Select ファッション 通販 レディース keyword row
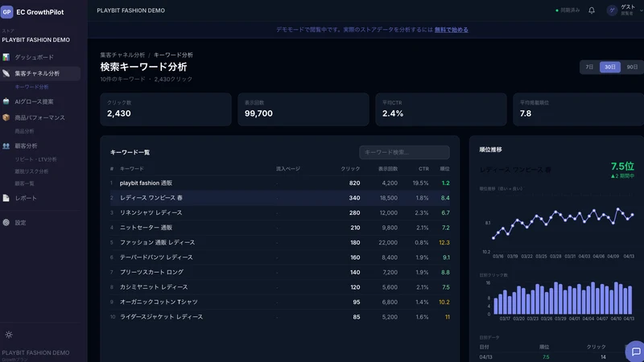 (x=279, y=243)
